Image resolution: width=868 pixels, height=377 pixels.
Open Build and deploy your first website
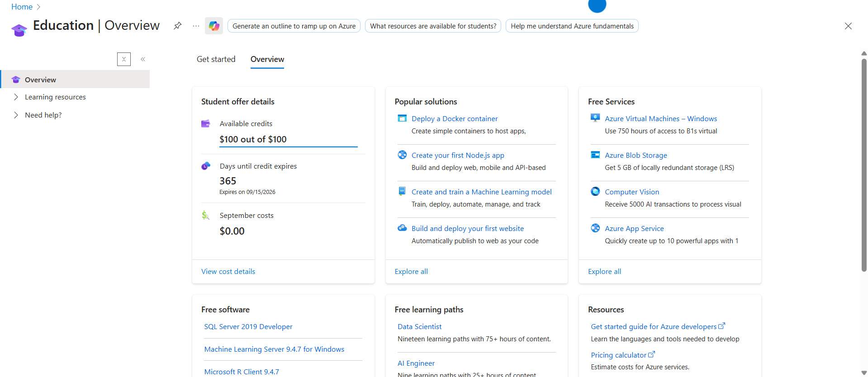coord(467,229)
